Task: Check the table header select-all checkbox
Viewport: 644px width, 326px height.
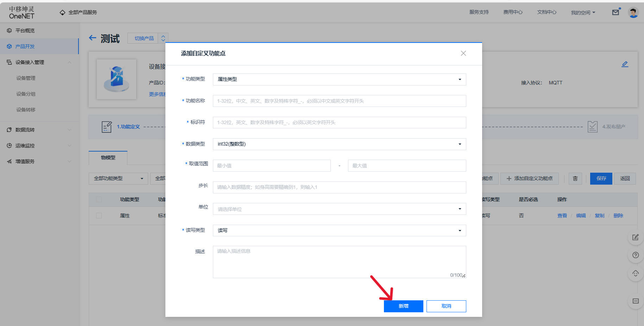Action: 99,199
